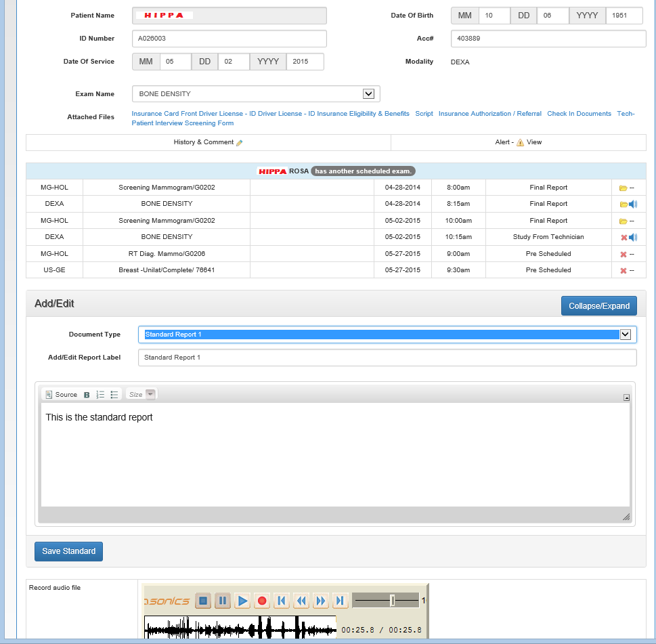Open the Exam Name dropdown
The image size is (656, 644).
pyautogui.click(x=368, y=94)
